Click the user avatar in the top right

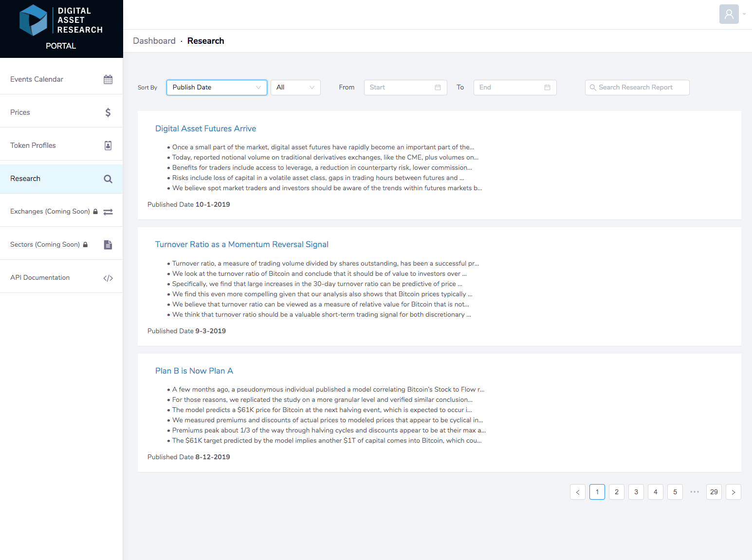point(729,14)
